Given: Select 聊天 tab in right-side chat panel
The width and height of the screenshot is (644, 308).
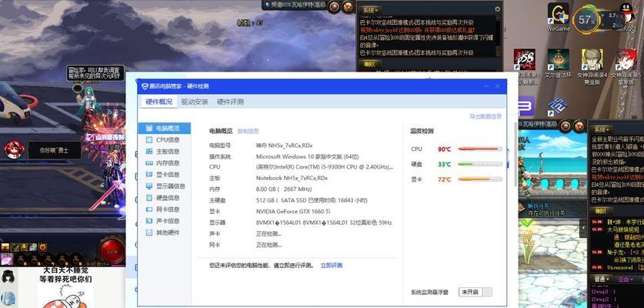Looking at the screenshot, I should point(600,210).
